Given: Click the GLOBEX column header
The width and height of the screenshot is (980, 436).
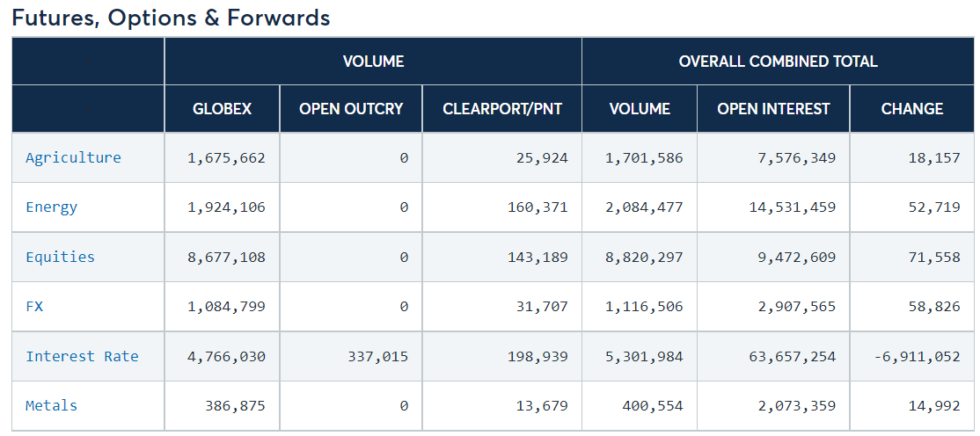Looking at the screenshot, I should pos(222,109).
